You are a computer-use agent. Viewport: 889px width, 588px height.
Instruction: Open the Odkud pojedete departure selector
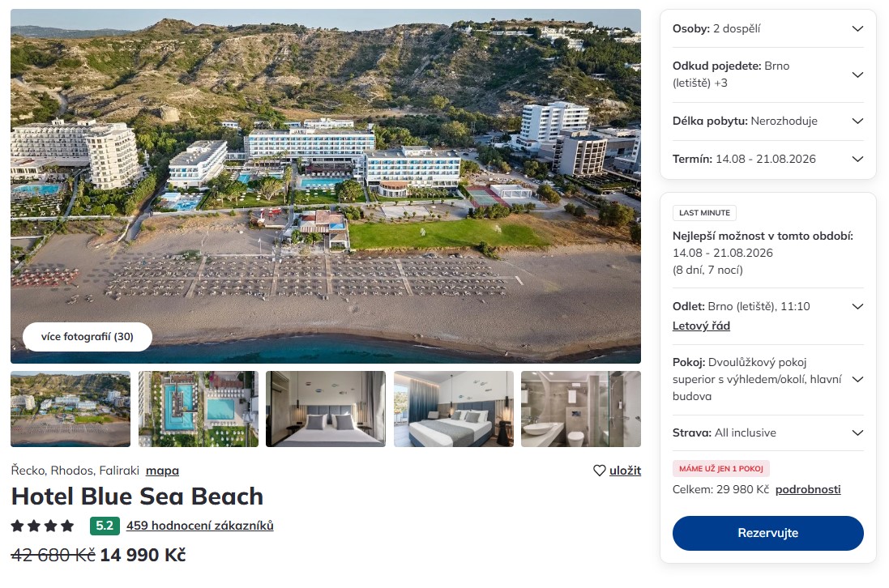tap(767, 75)
